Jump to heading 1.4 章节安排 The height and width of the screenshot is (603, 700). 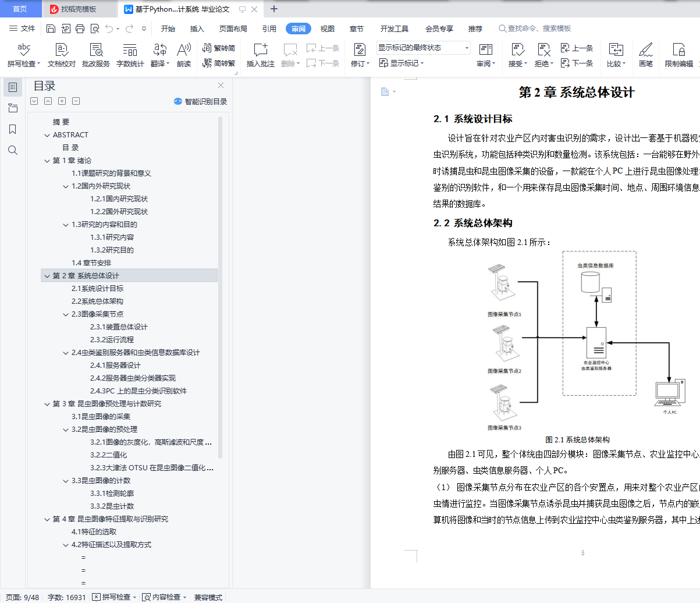coord(91,263)
